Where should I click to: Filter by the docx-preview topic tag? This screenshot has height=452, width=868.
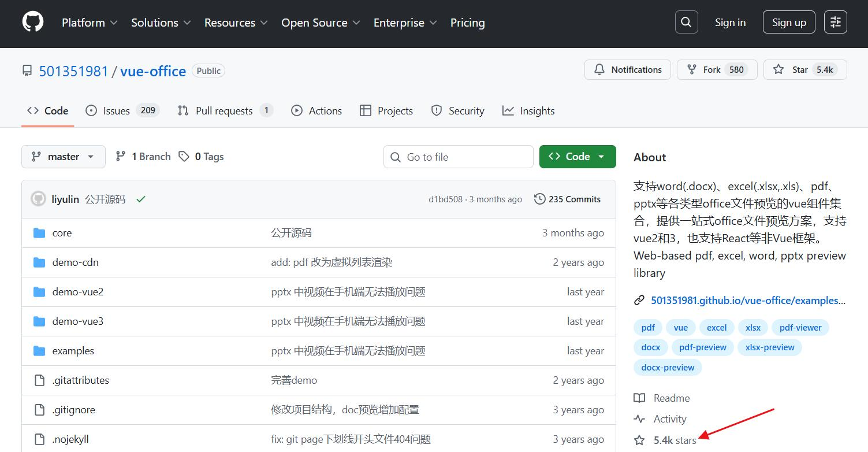tap(668, 367)
